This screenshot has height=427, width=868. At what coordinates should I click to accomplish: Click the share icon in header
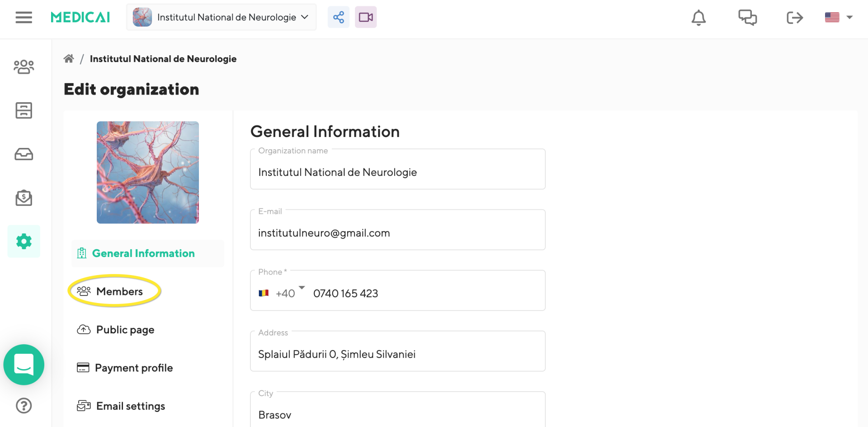pos(339,17)
